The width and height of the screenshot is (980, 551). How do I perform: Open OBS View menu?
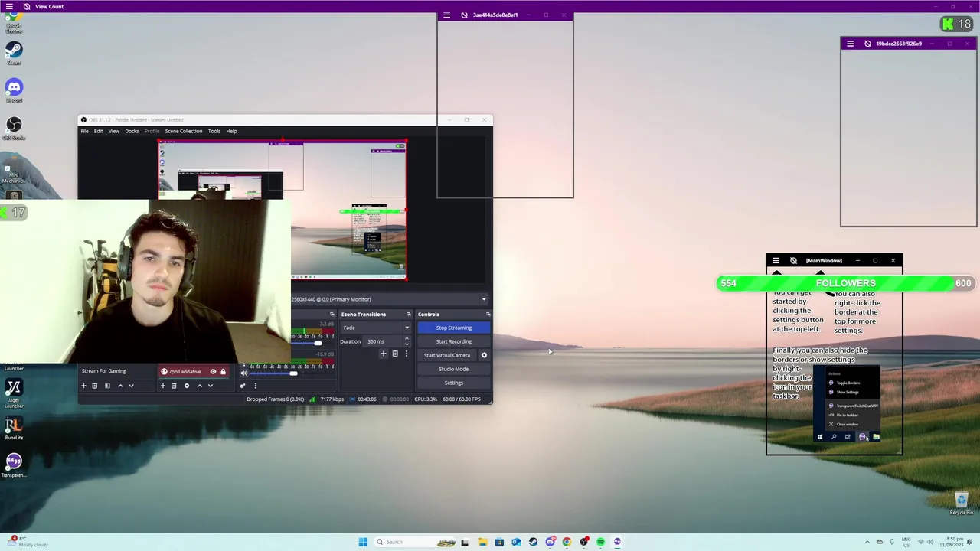[114, 131]
